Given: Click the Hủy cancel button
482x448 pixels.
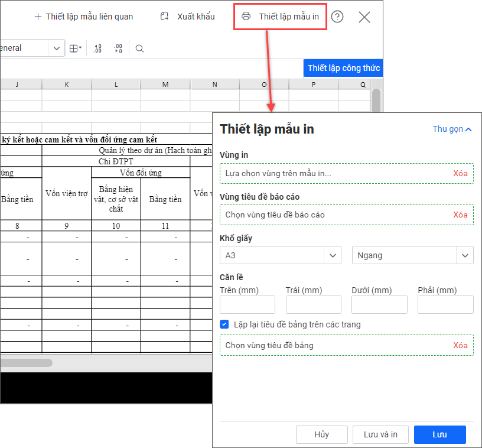Looking at the screenshot, I should click(321, 434).
